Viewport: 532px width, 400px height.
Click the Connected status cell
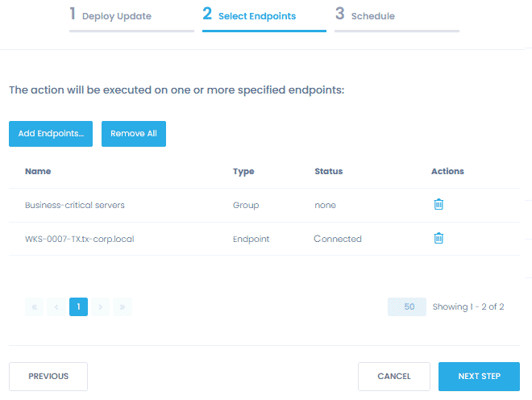tap(338, 239)
